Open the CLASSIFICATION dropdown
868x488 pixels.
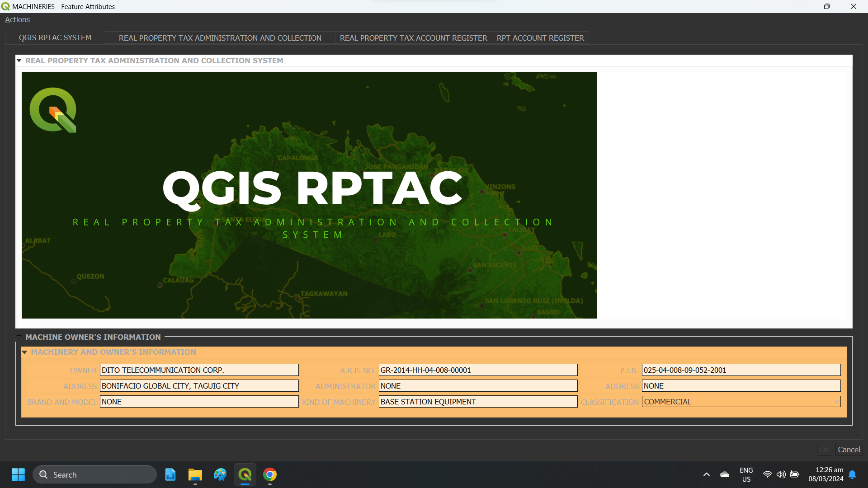837,402
